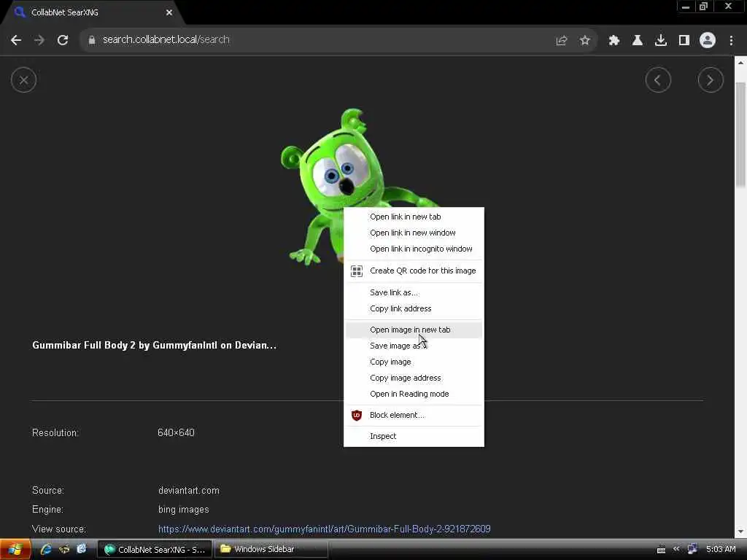Open the deviantart.com view source link
Viewport: 747px width, 560px height.
(324, 529)
